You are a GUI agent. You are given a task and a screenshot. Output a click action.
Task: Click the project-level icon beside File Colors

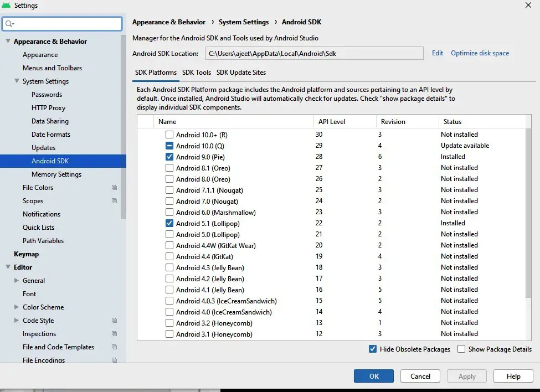pyautogui.click(x=114, y=188)
